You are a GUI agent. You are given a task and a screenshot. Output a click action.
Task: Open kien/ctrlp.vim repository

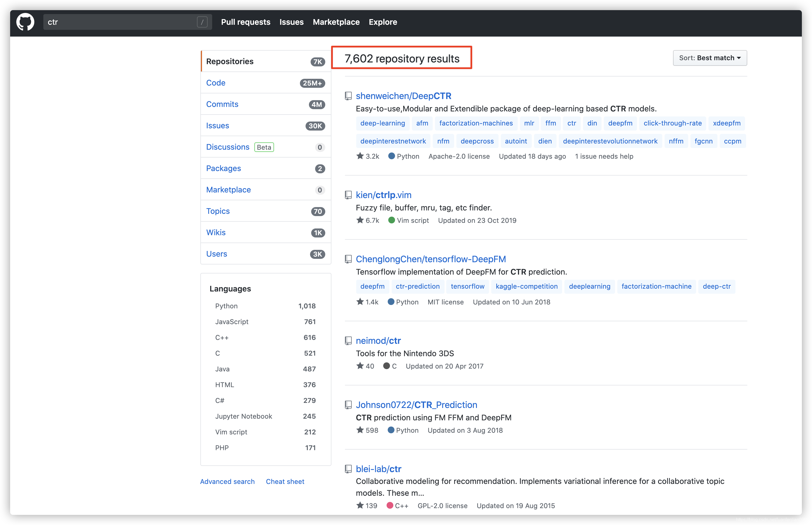click(383, 195)
